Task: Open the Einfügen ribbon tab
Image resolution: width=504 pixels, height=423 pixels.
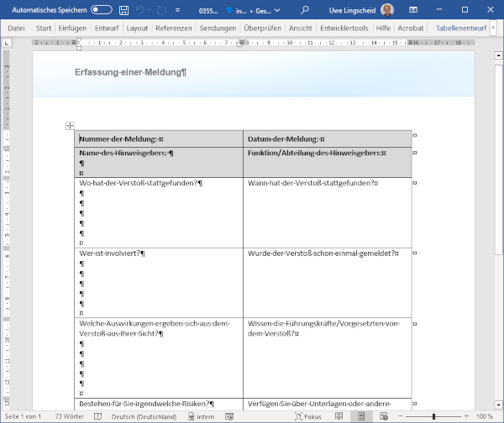Action: (73, 28)
